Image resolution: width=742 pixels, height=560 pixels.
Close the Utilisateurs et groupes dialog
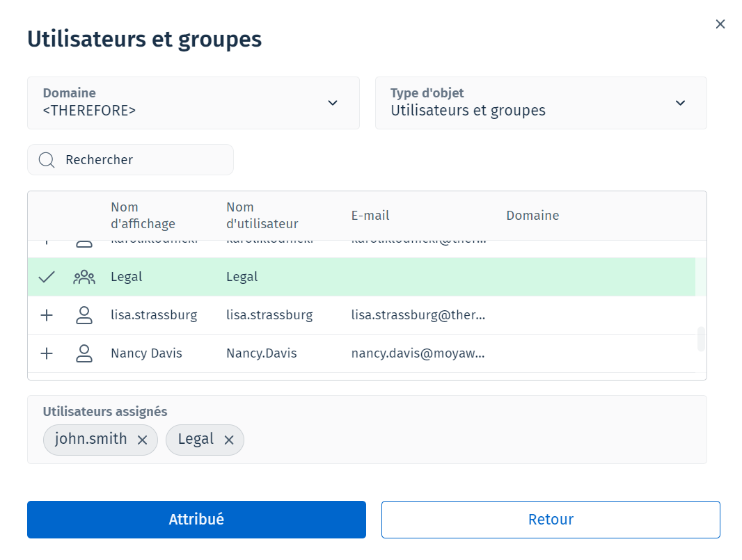pos(720,24)
